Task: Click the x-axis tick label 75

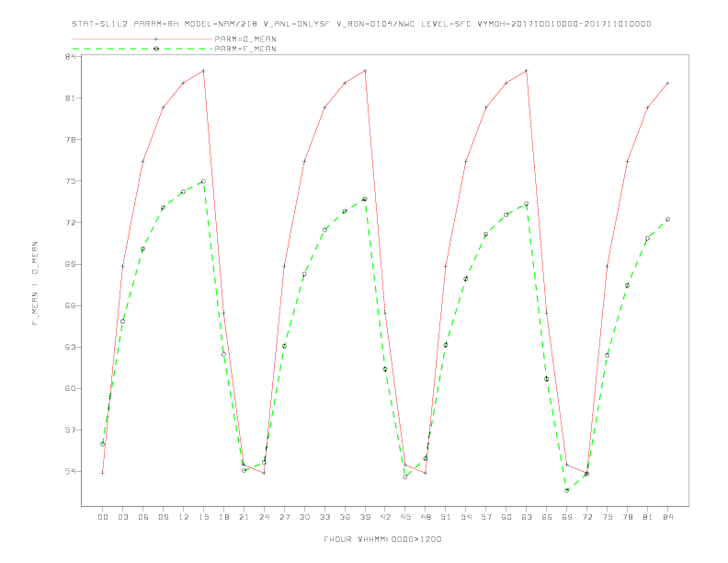Action: [608, 517]
